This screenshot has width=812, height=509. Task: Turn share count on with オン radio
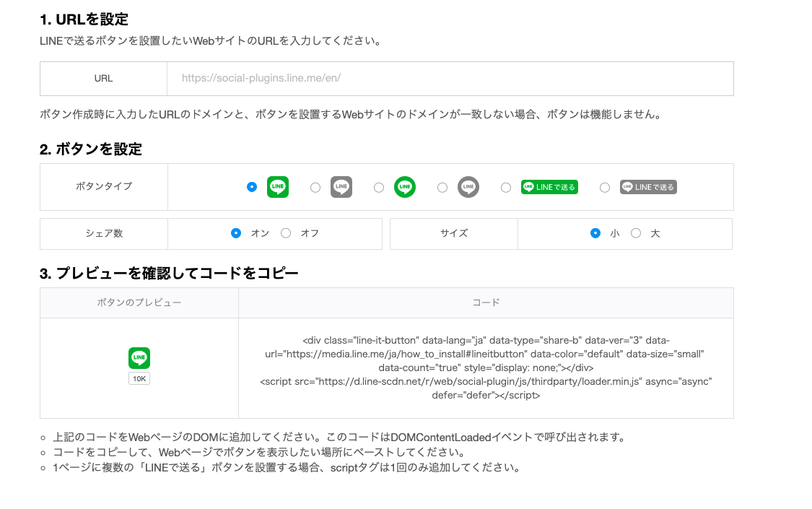(x=235, y=233)
